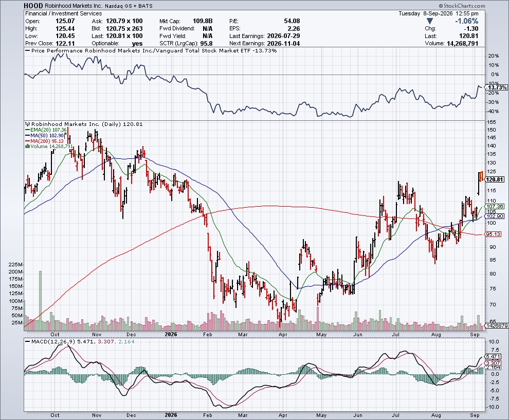Click the Next Earnings date 2026-11-04
The image size is (509, 420).
283,44
